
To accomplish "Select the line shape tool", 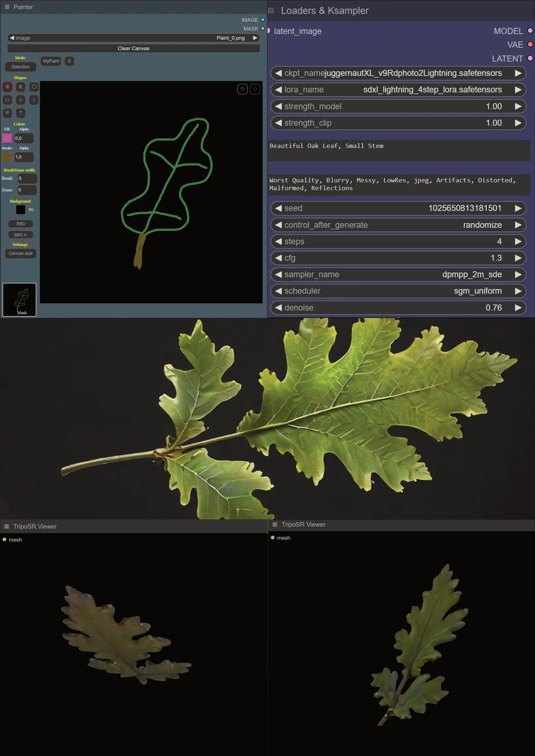I will pyautogui.click(x=34, y=100).
